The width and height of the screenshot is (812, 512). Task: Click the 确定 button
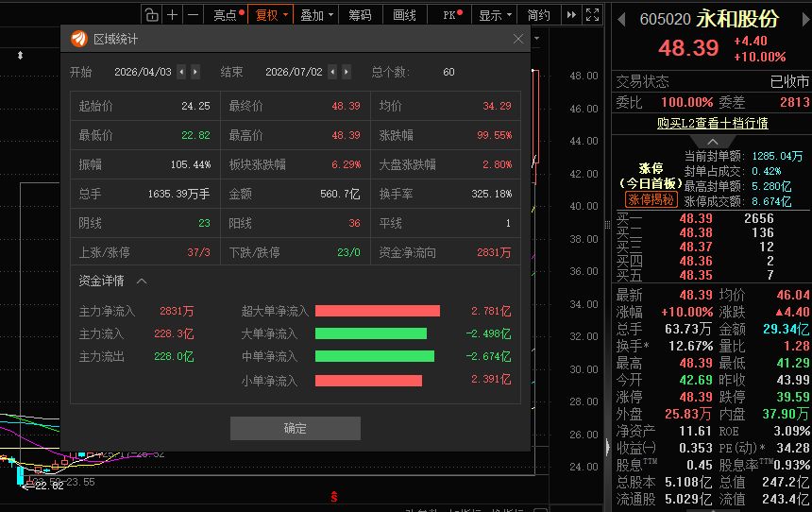[296, 428]
